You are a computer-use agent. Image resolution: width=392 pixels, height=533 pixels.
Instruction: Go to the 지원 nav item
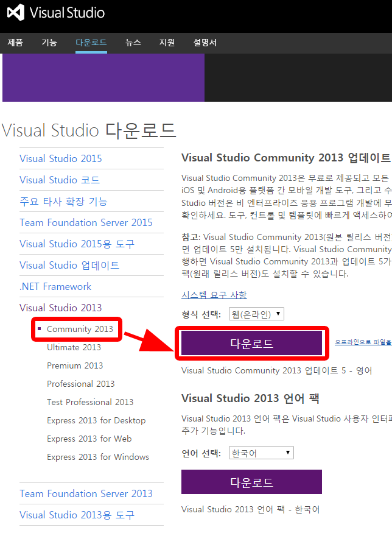167,43
